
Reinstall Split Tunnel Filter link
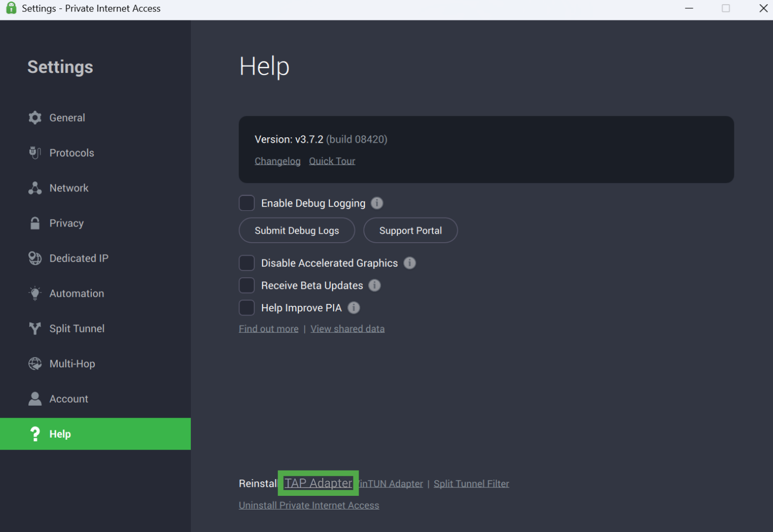click(x=471, y=484)
